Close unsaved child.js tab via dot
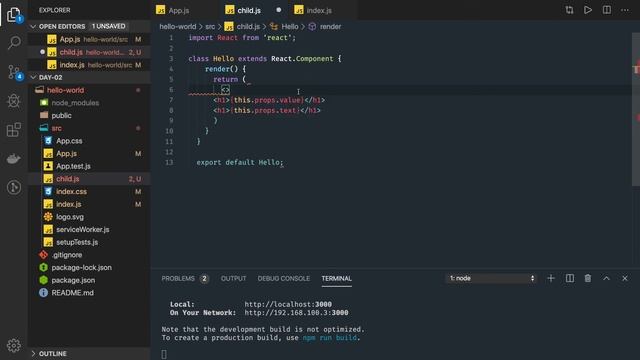This screenshot has height=360, width=640. [278, 10]
